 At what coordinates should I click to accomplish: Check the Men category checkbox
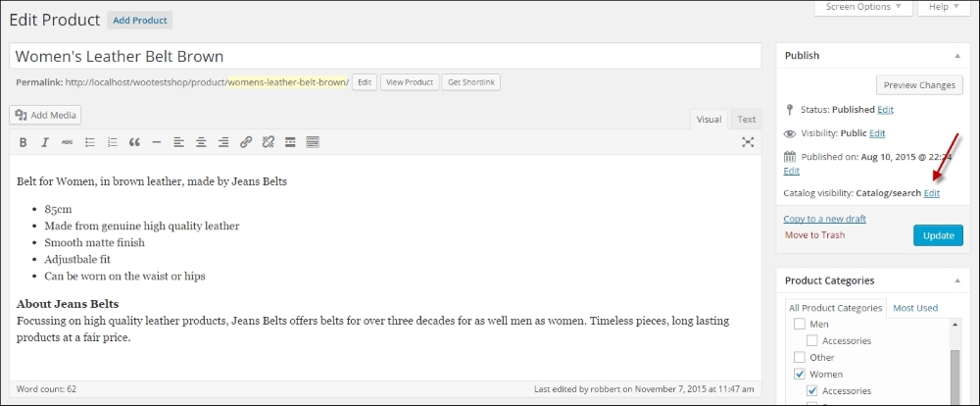pyautogui.click(x=800, y=324)
